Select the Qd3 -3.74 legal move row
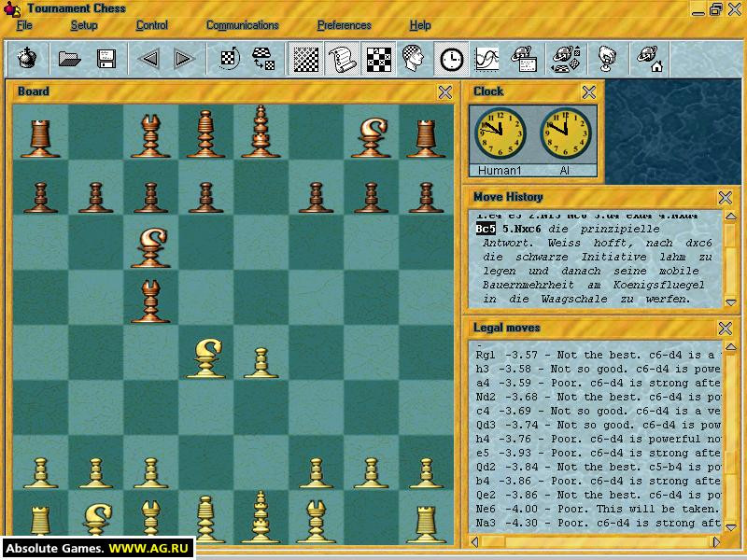The width and height of the screenshot is (747, 560). (x=598, y=425)
